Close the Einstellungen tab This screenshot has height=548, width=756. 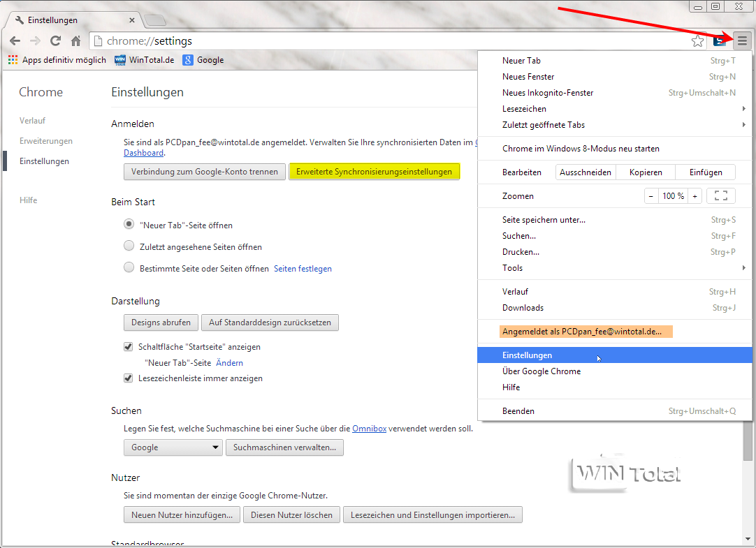[x=131, y=20]
